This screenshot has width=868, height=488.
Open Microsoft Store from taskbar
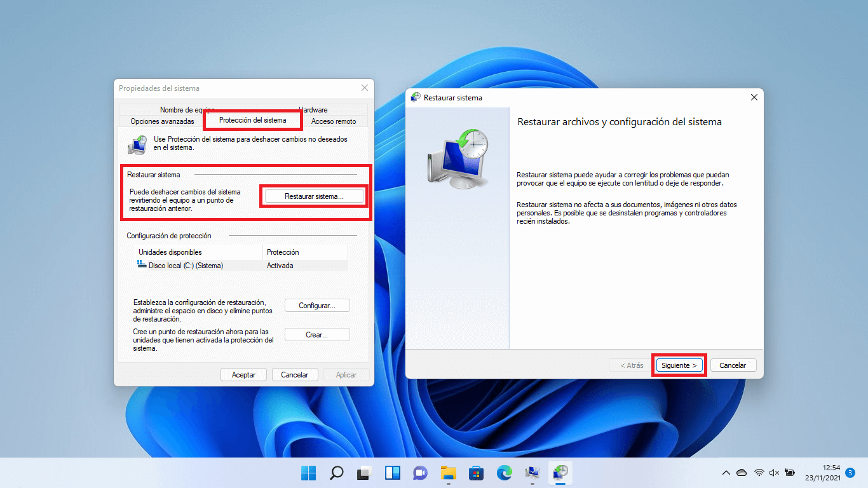pyautogui.click(x=477, y=473)
